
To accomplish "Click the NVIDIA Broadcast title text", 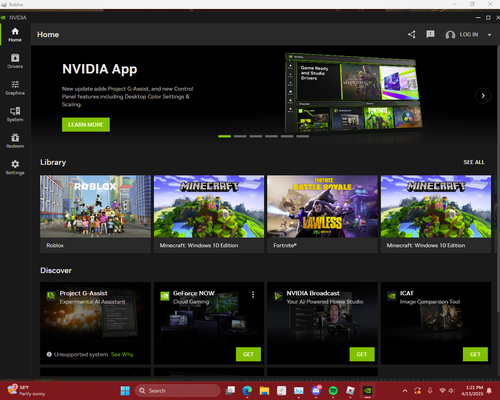I will [313, 293].
